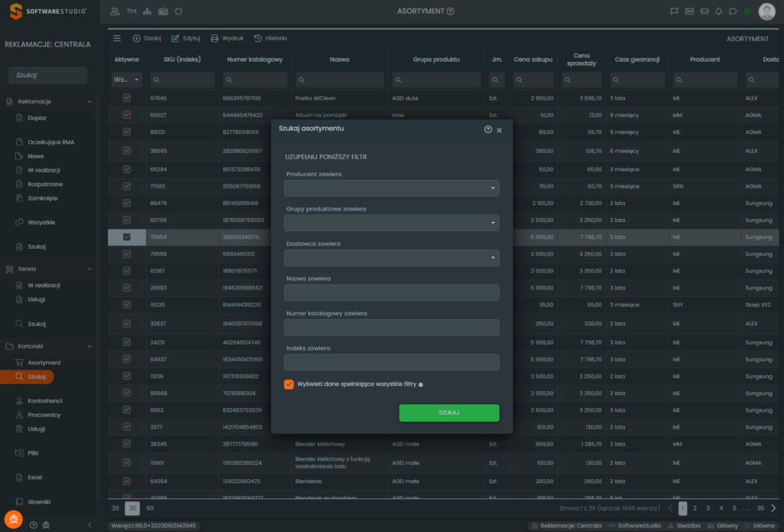Click the 'Nazwa zawiera' text field
Screen dimensions: 784x532
click(x=391, y=292)
